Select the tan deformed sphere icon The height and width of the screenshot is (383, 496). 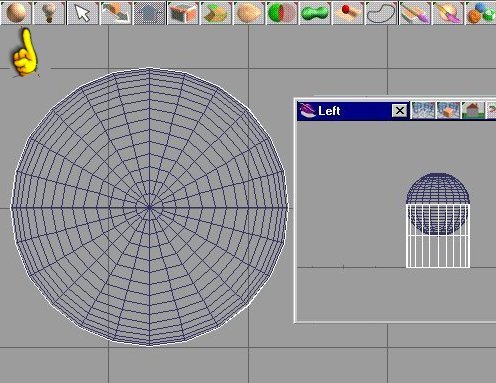(x=249, y=13)
